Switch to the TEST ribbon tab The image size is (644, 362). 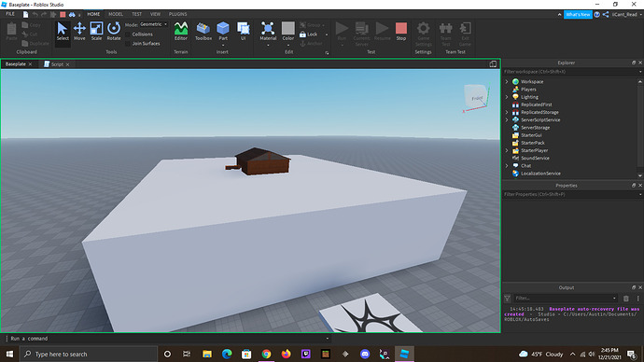[x=137, y=14]
